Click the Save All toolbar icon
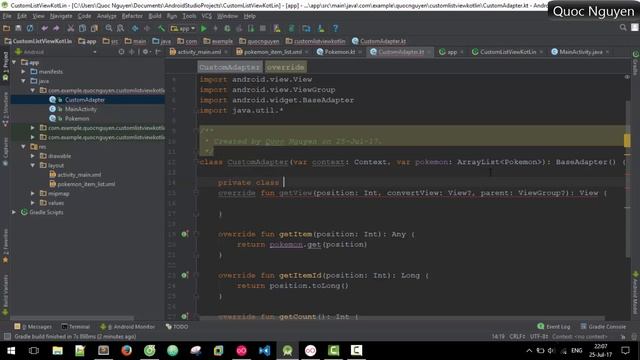This screenshot has height=360, width=640. pyautogui.click(x=18, y=28)
